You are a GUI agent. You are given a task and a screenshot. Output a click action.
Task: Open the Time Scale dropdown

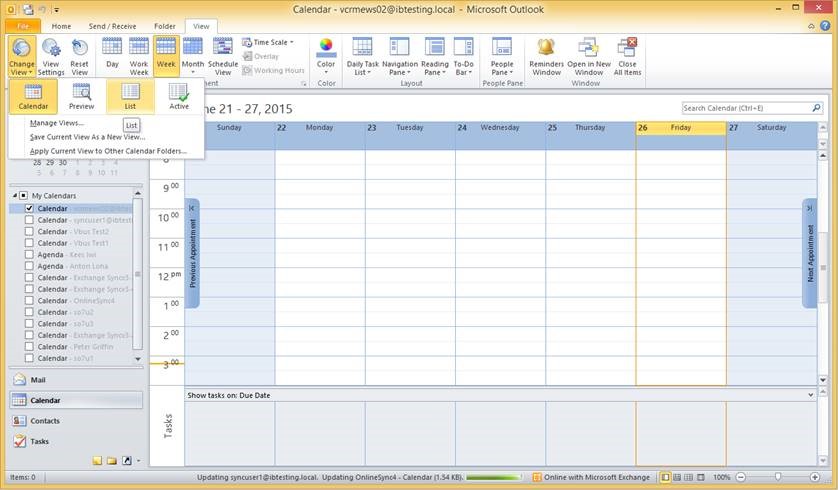point(268,42)
